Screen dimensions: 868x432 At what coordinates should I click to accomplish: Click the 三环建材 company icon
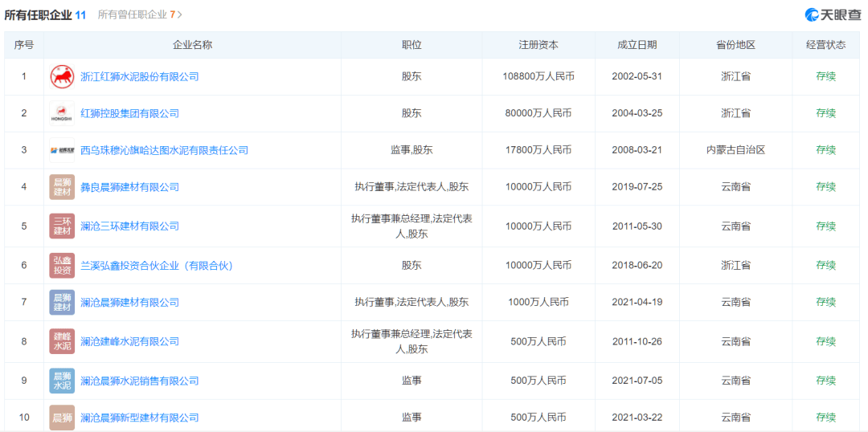click(x=62, y=226)
